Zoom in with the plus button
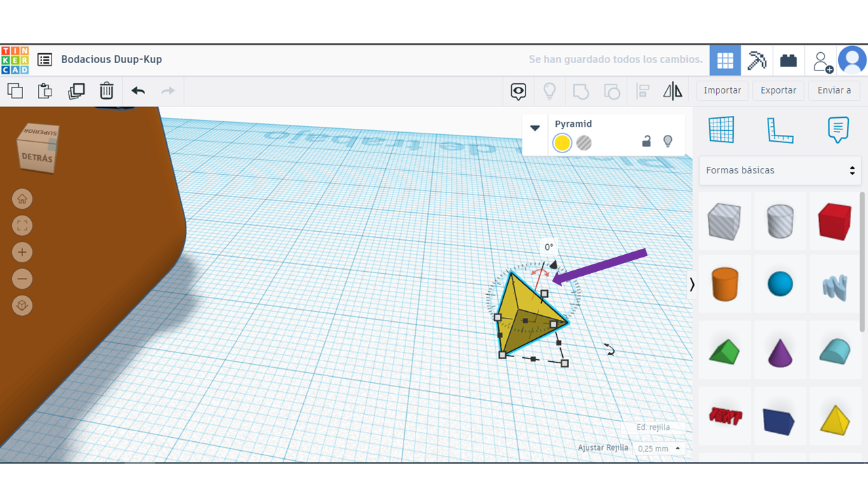 coord(22,252)
